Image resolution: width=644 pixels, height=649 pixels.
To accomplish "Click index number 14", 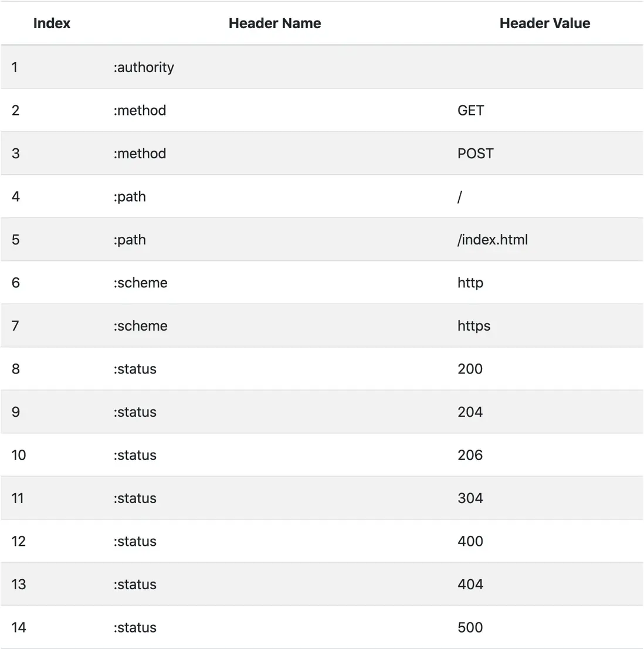I will coord(19,627).
